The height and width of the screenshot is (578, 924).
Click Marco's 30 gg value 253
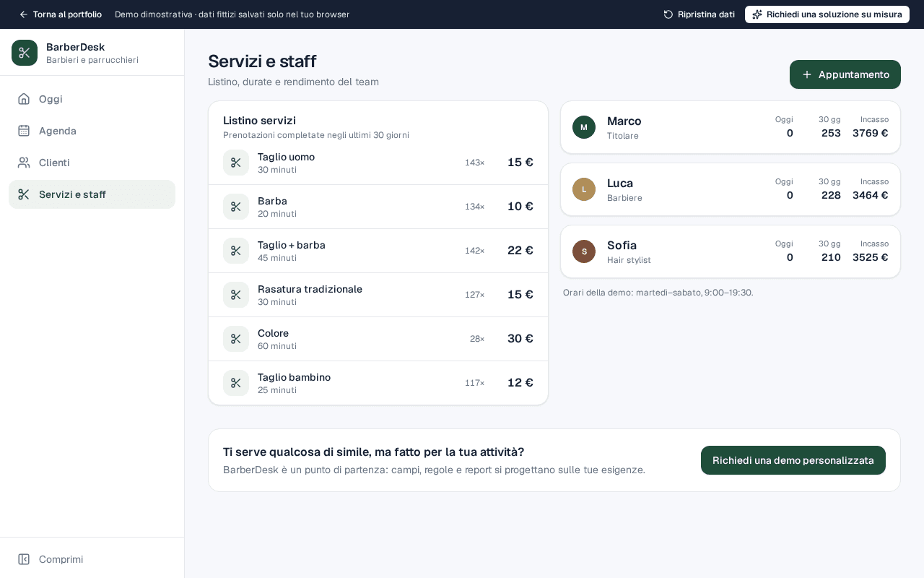(831, 133)
